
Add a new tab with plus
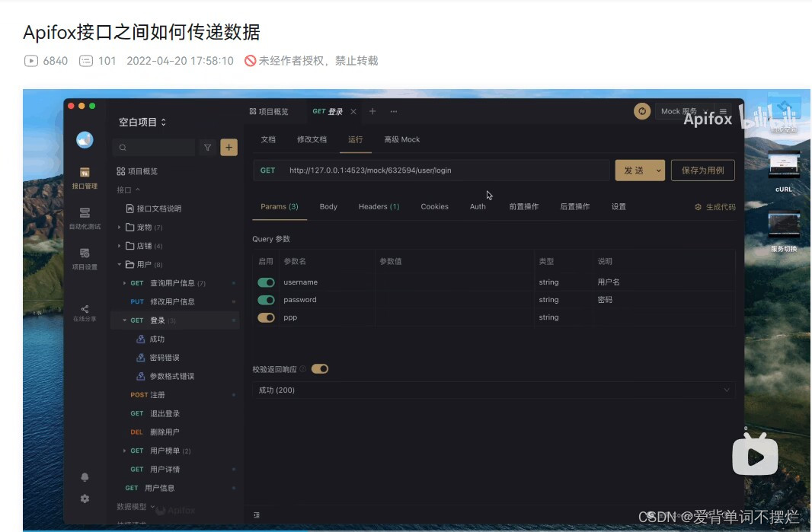point(372,111)
